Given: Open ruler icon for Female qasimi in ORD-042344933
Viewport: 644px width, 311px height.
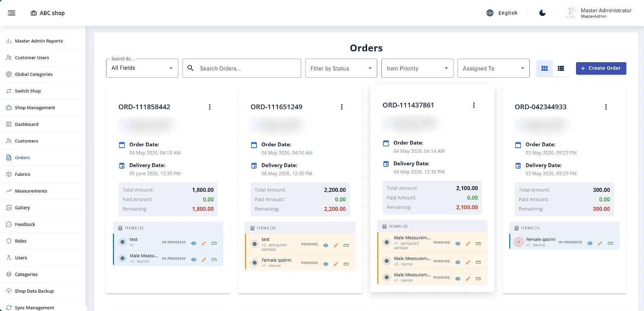Looking at the screenshot, I should tap(610, 243).
